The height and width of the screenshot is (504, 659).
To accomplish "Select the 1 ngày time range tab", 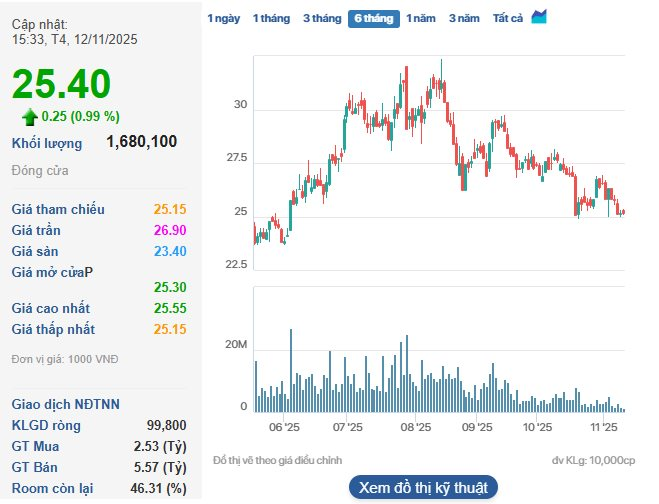I will [x=223, y=18].
